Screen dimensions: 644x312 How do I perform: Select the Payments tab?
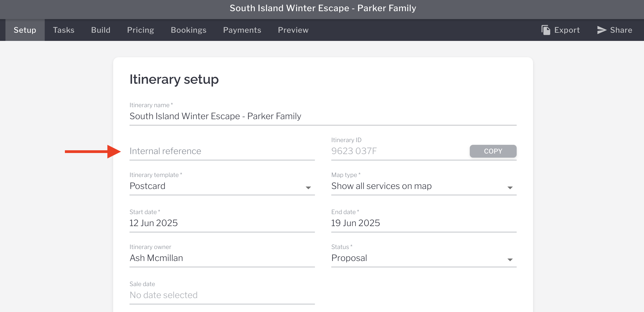(x=242, y=30)
